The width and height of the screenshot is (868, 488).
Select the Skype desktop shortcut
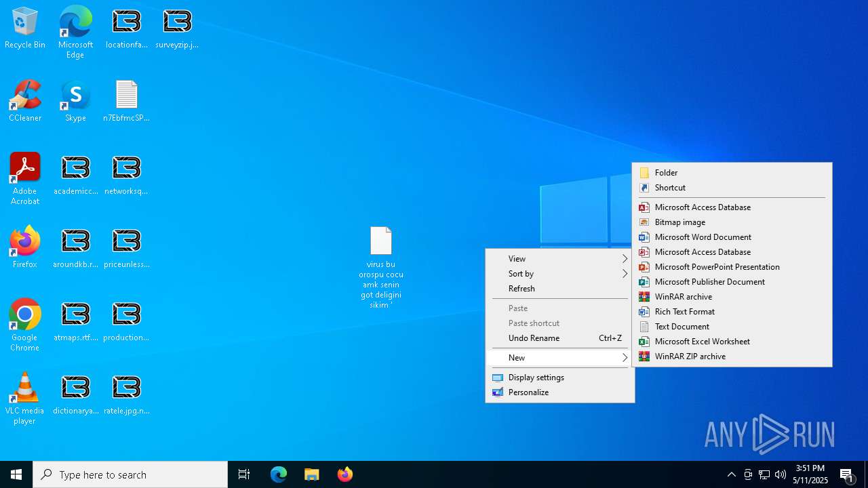click(x=75, y=102)
